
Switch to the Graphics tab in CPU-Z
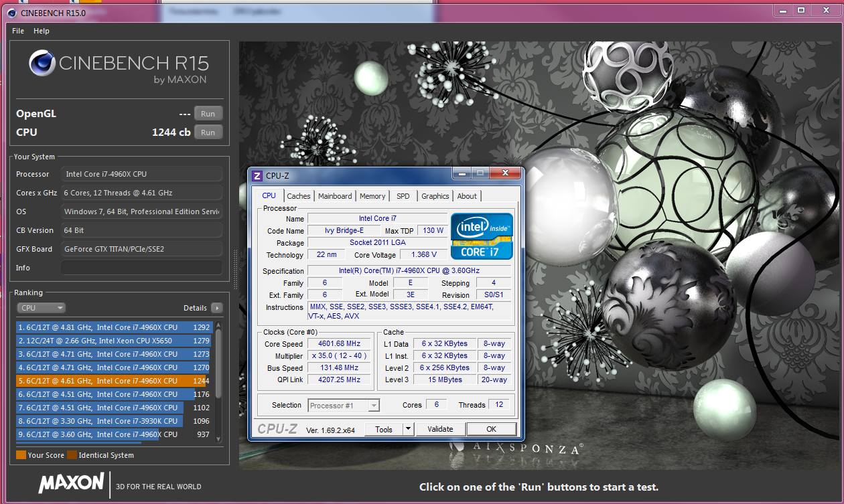point(435,196)
